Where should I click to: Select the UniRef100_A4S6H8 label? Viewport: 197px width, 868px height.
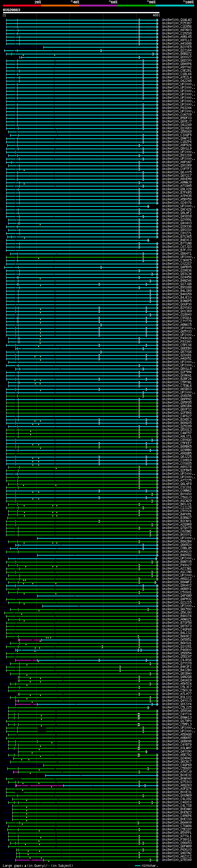[177, 43]
